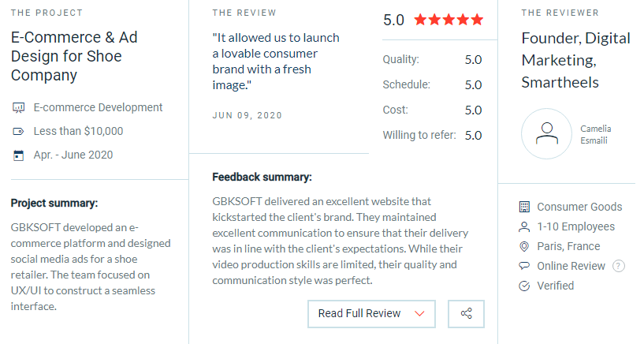Expand the Read Full Review button
Image resolution: width=644 pixels, height=344 pixels.
tap(371, 313)
